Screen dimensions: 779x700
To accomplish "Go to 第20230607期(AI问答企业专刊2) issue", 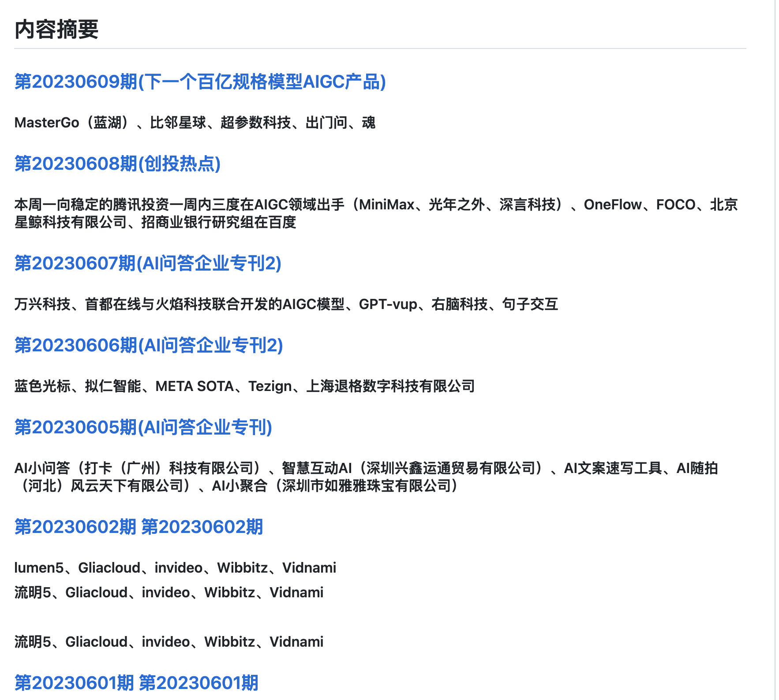I will [x=148, y=263].
